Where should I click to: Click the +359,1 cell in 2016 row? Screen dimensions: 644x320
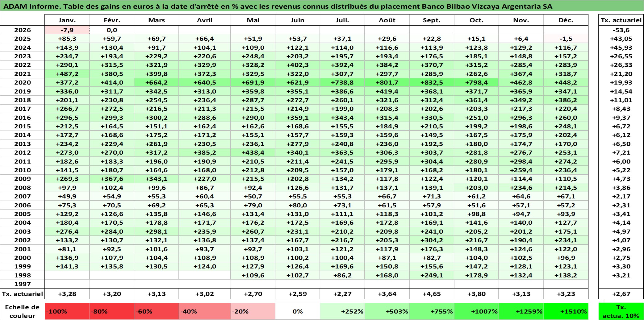point(298,118)
